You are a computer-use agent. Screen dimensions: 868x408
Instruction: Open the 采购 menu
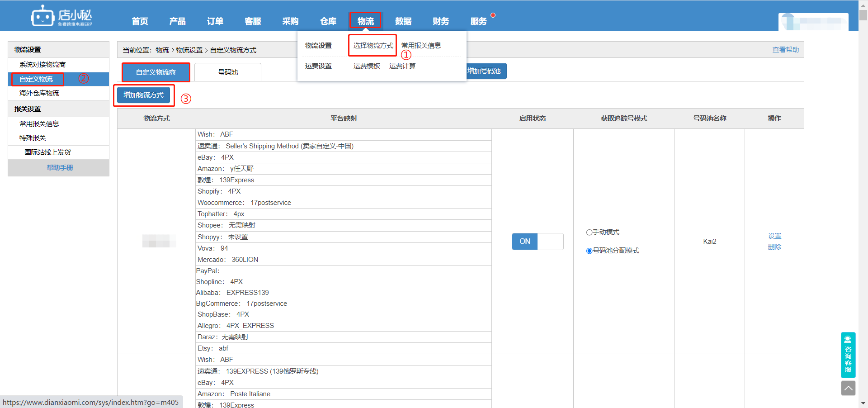point(290,21)
